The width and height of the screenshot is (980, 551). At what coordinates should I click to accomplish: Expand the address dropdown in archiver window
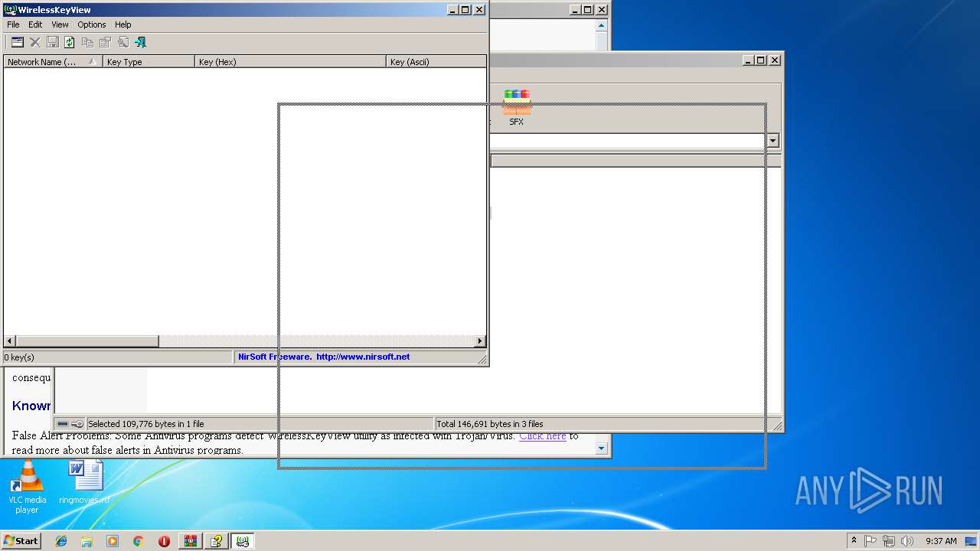click(773, 141)
